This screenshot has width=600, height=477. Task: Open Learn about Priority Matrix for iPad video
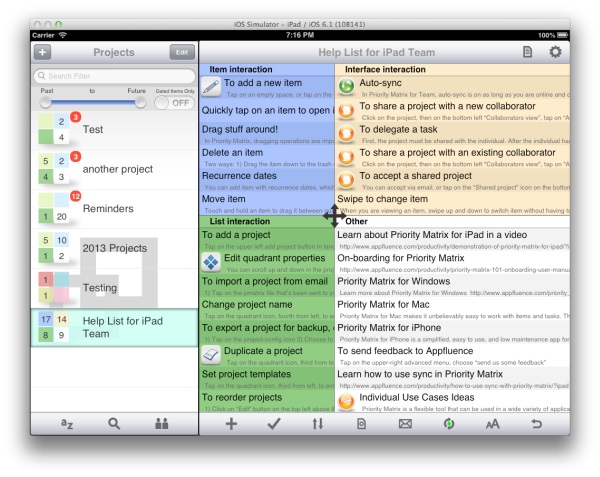click(x=452, y=239)
